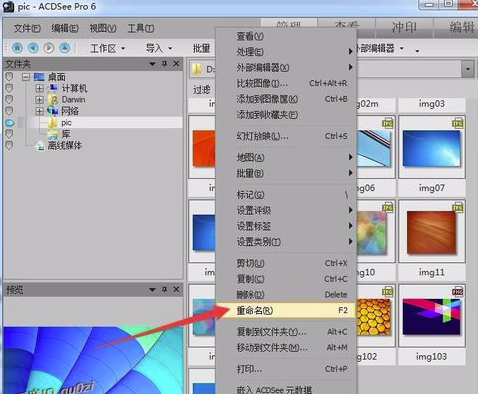The height and width of the screenshot is (394, 478).
Task: Click the 批量 toolbar button
Action: coord(202,49)
